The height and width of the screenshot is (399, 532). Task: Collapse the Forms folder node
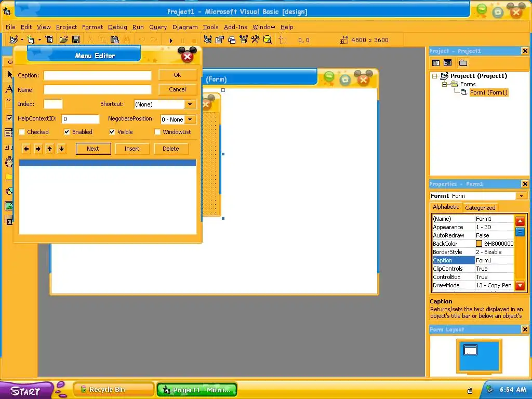pos(444,84)
